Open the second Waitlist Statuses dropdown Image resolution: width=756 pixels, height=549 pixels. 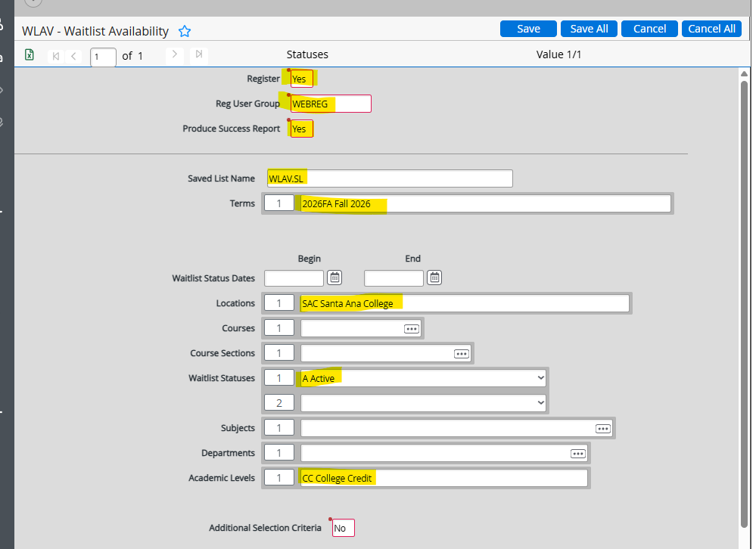[x=540, y=402]
